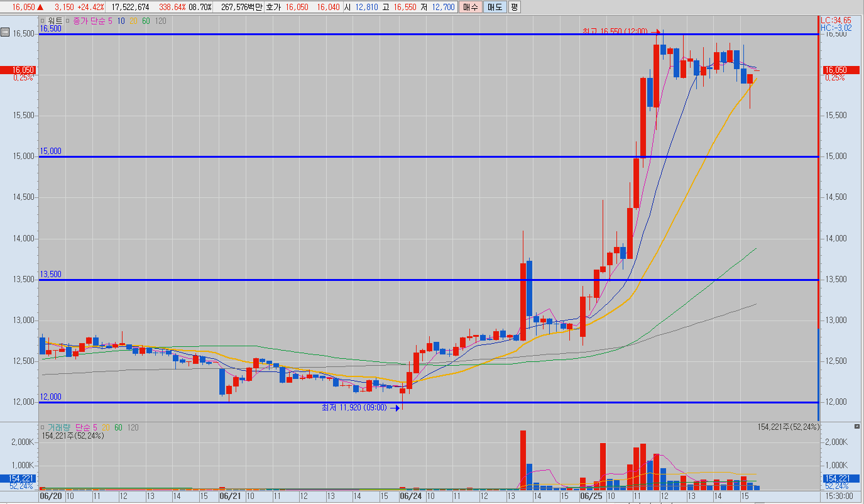Click the 15:30:00 time readout
The height and width of the screenshot is (504, 864).
point(839,496)
